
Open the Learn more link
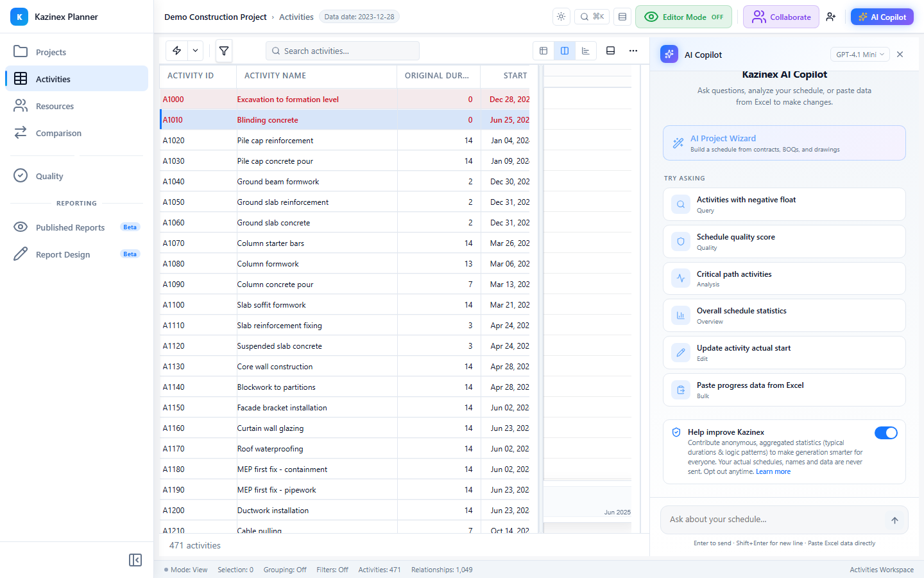pos(773,471)
